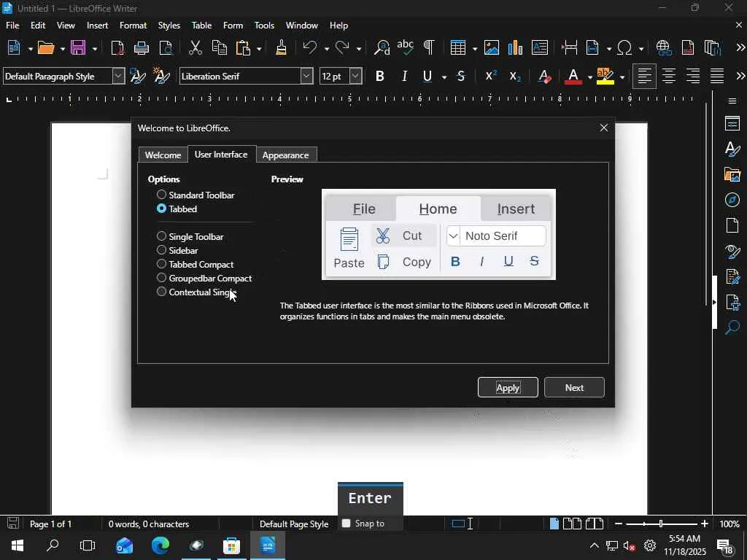Choose the Sidebar interface option
The image size is (747, 560).
pyautogui.click(x=177, y=251)
